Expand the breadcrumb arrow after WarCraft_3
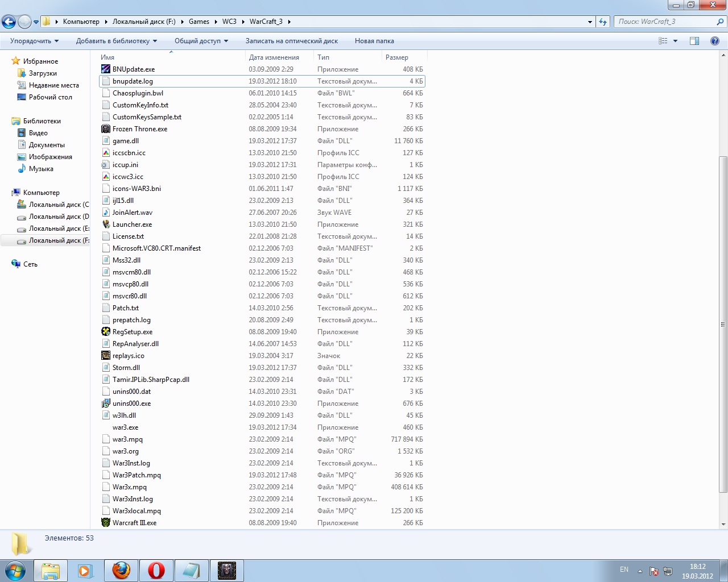Screen dimensions: 728x582 pyautogui.click(x=289, y=22)
